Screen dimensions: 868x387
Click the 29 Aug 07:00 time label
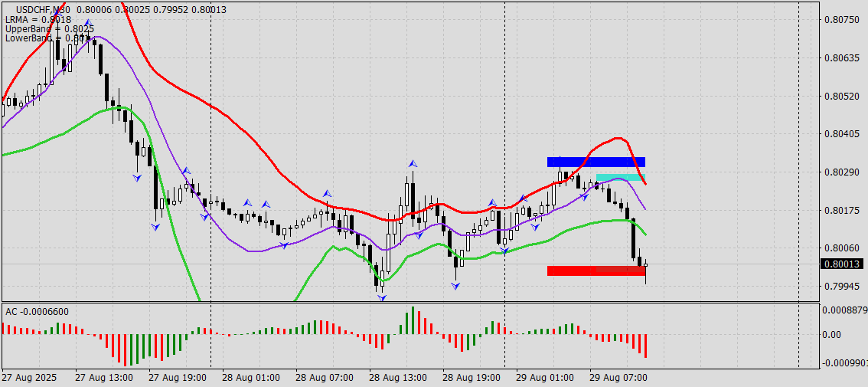point(618,378)
